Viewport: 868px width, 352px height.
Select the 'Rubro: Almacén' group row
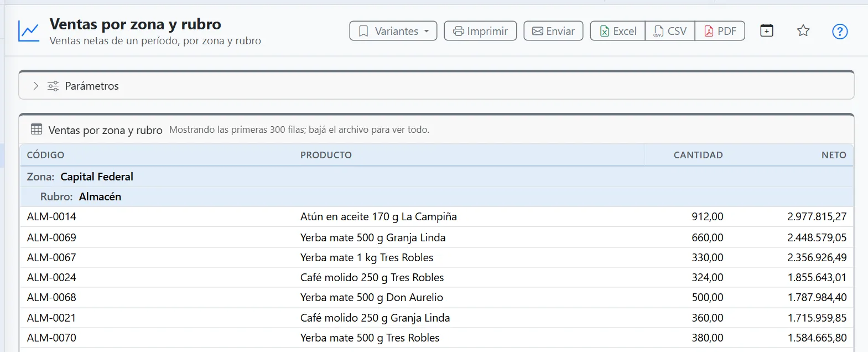[x=436, y=196]
